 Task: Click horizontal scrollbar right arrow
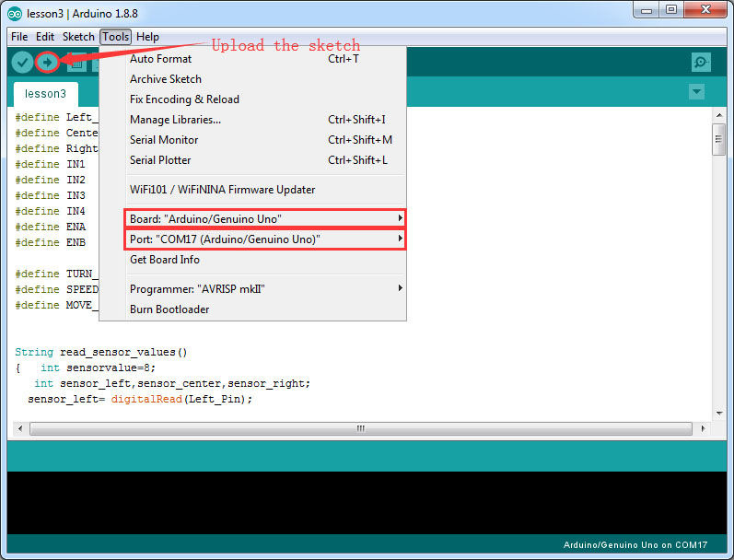tap(703, 428)
